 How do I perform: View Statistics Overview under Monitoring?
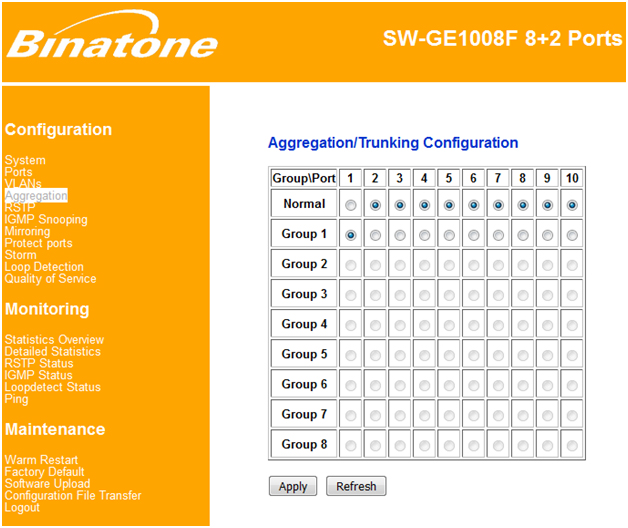point(54,340)
